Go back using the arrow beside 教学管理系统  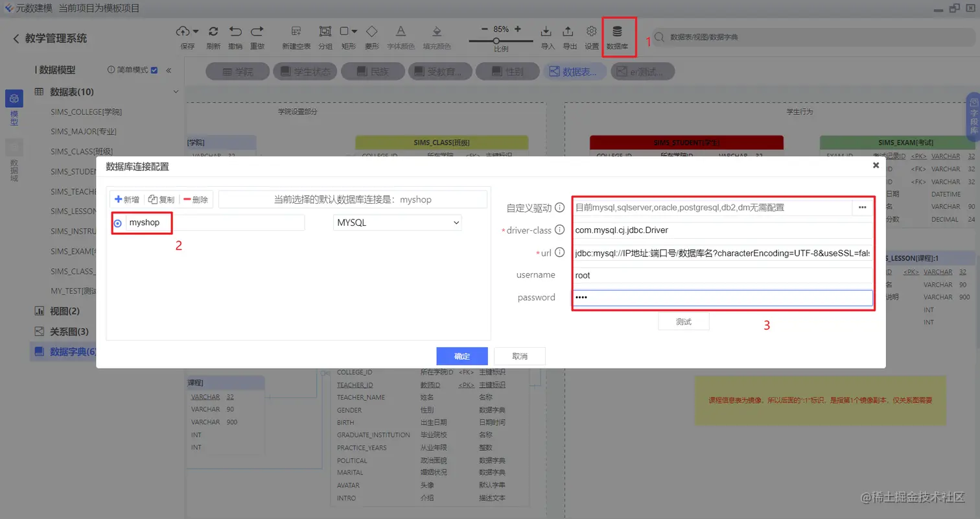pyautogui.click(x=16, y=39)
